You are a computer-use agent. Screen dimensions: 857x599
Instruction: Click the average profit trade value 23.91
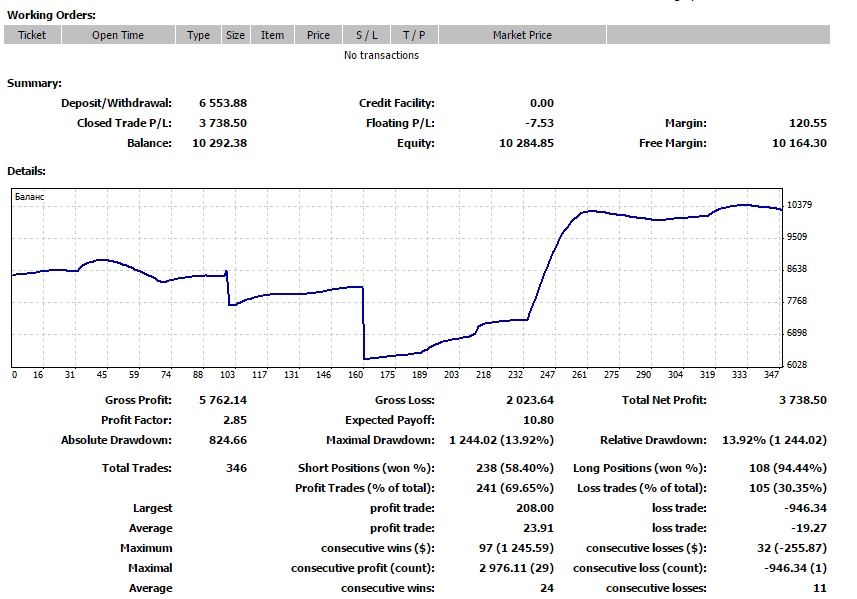pos(538,528)
